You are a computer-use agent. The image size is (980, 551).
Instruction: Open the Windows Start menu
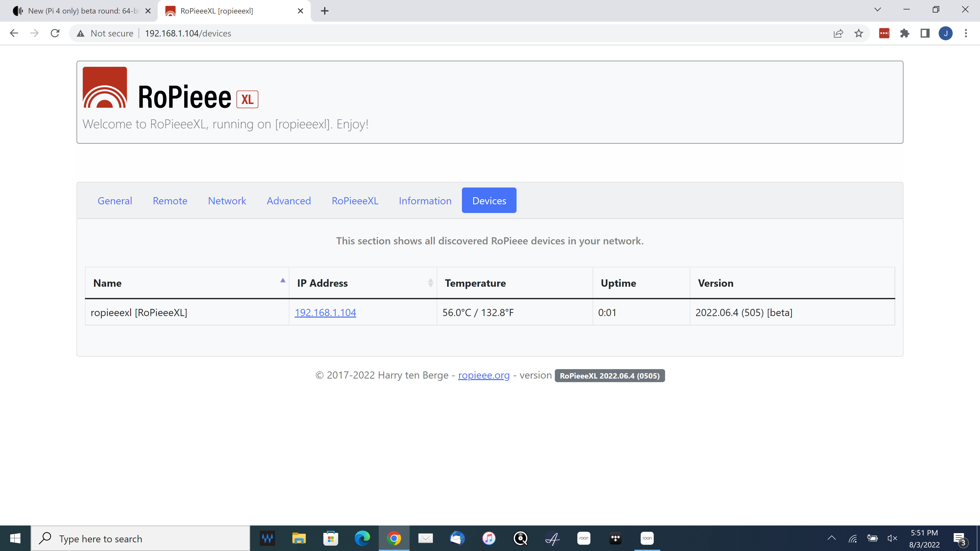[15, 539]
